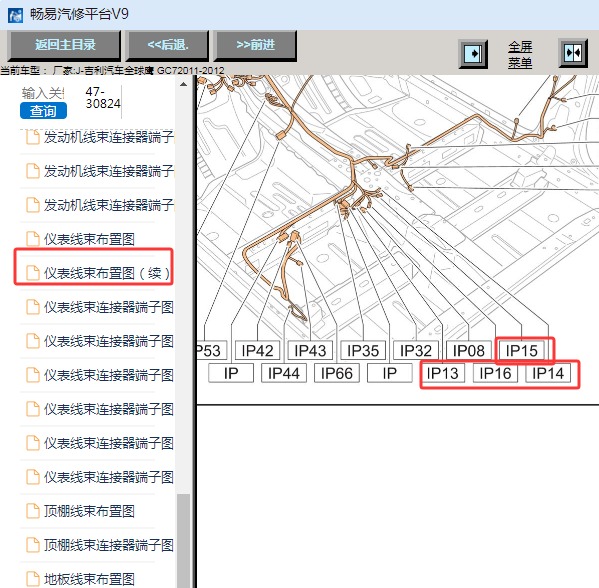Click the IP35 connector label
Image resolution: width=599 pixels, height=588 pixels.
(363, 350)
